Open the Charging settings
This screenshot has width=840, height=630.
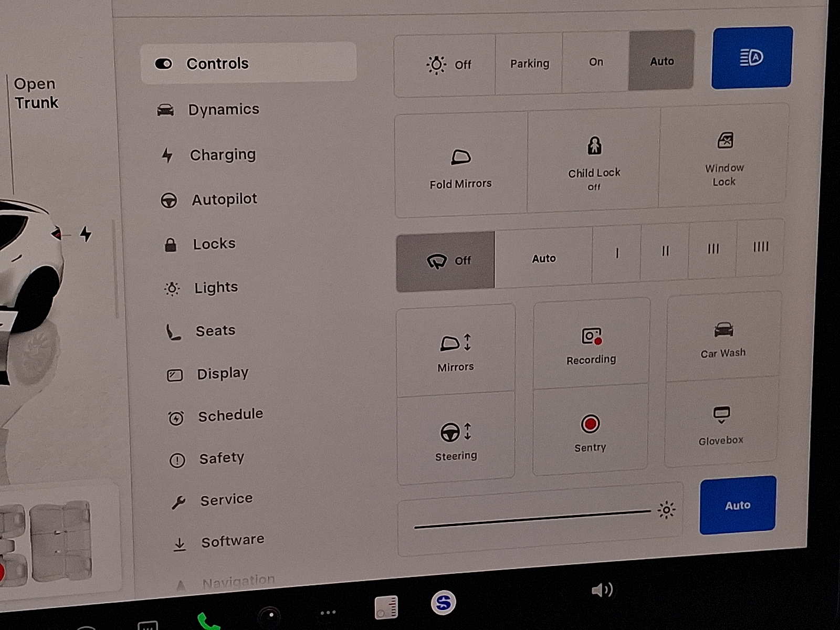(x=223, y=155)
